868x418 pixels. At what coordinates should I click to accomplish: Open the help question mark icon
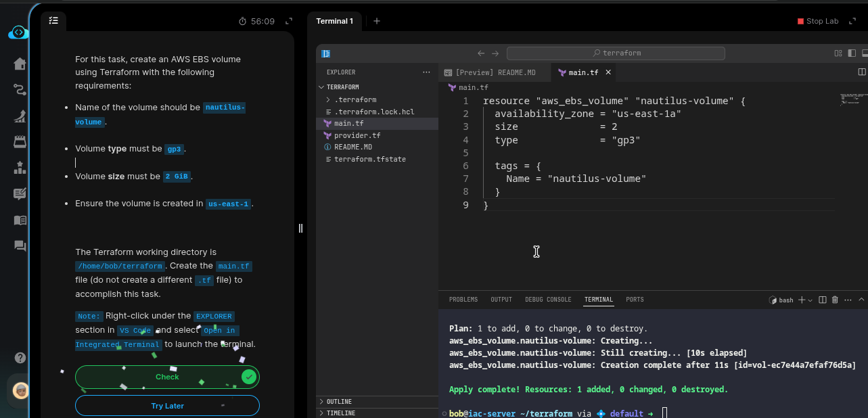click(20, 358)
